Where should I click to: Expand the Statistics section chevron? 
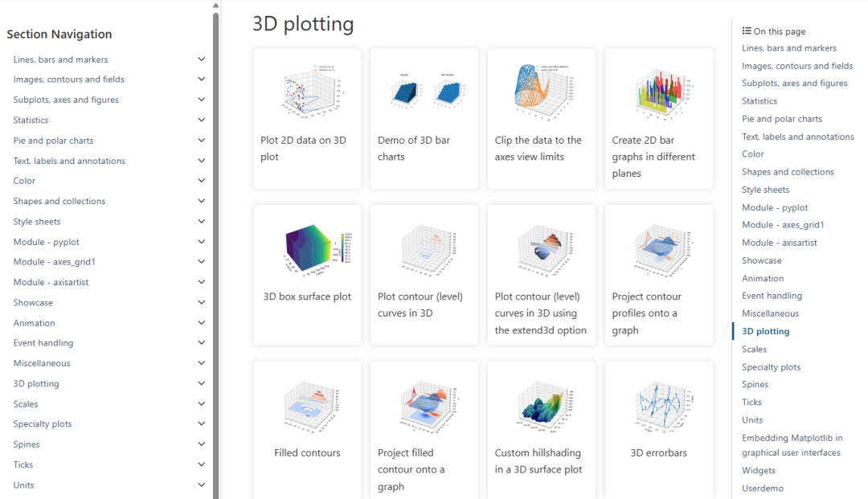click(202, 120)
